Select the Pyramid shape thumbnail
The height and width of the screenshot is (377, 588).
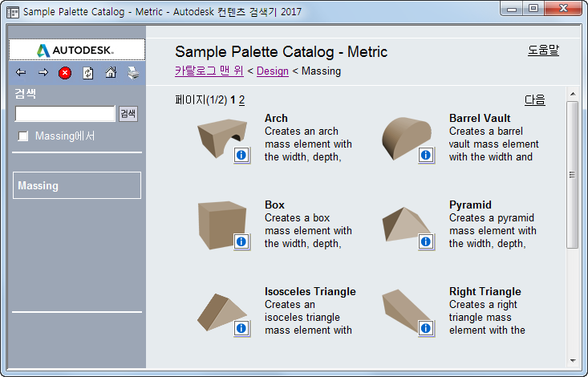coord(406,224)
